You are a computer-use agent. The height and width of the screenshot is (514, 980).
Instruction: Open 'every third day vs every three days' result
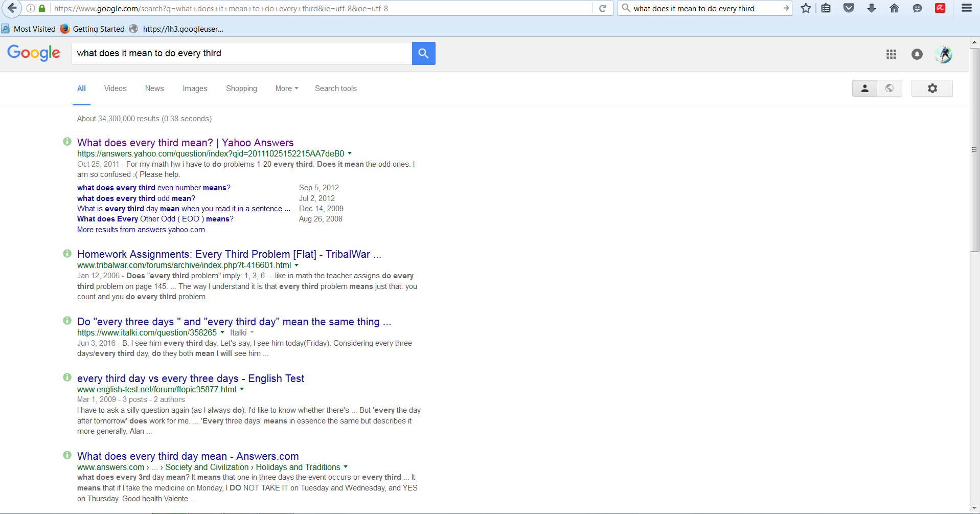pos(191,378)
